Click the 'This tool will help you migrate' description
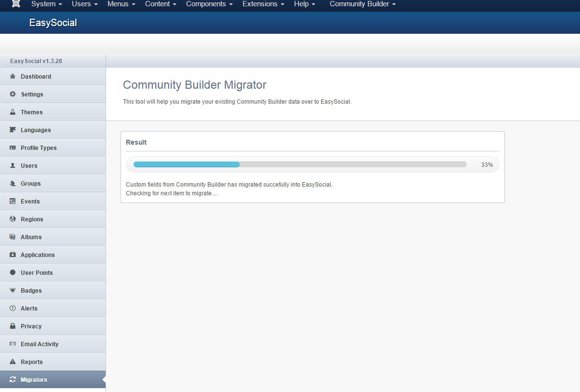The width and height of the screenshot is (580, 392). click(237, 102)
